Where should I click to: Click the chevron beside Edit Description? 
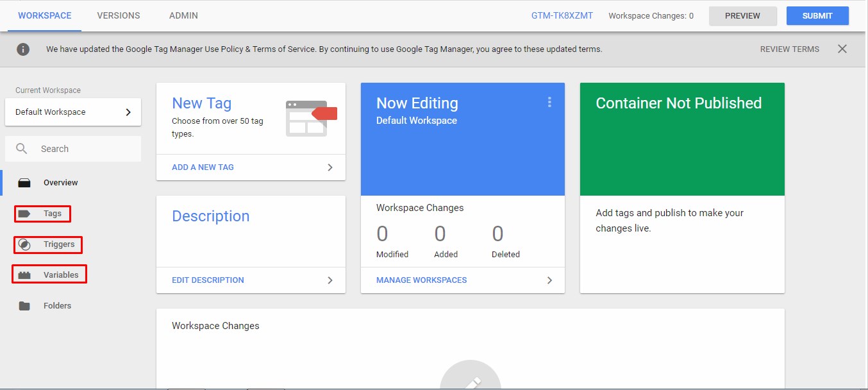[x=330, y=280]
